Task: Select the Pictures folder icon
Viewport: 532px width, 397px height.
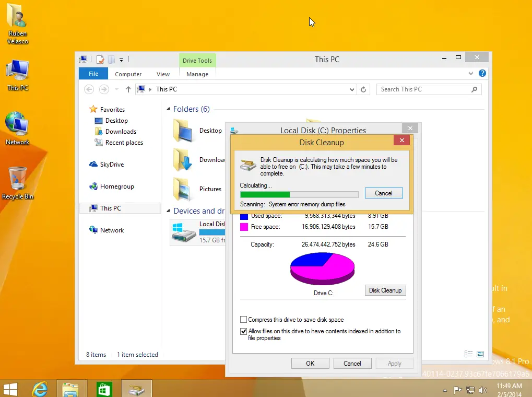Action: click(x=182, y=189)
